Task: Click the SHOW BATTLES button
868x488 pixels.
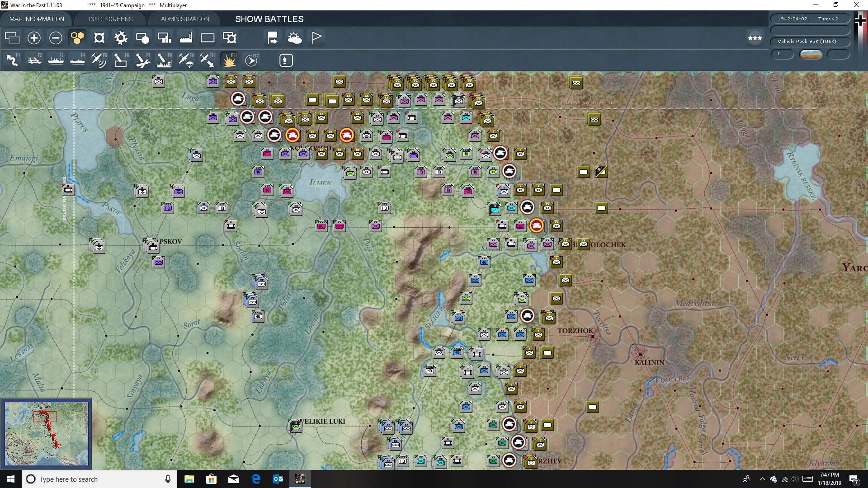Action: [269, 19]
